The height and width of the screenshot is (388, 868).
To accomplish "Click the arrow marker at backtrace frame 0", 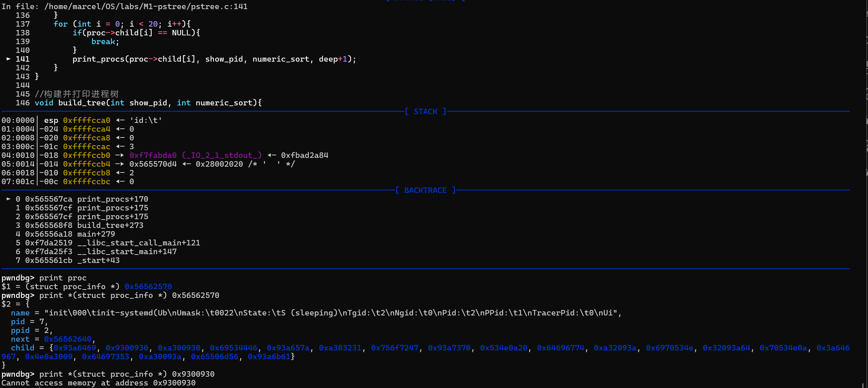I will [x=8, y=199].
